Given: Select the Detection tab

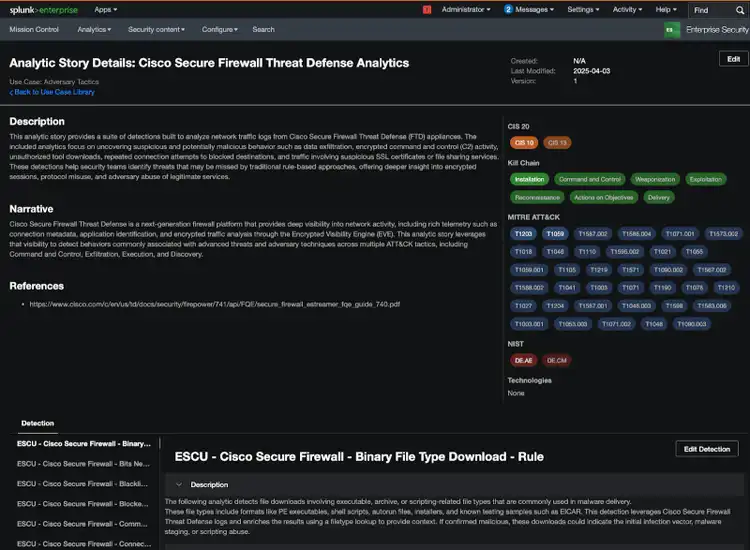Looking at the screenshot, I should pyautogui.click(x=38, y=424).
